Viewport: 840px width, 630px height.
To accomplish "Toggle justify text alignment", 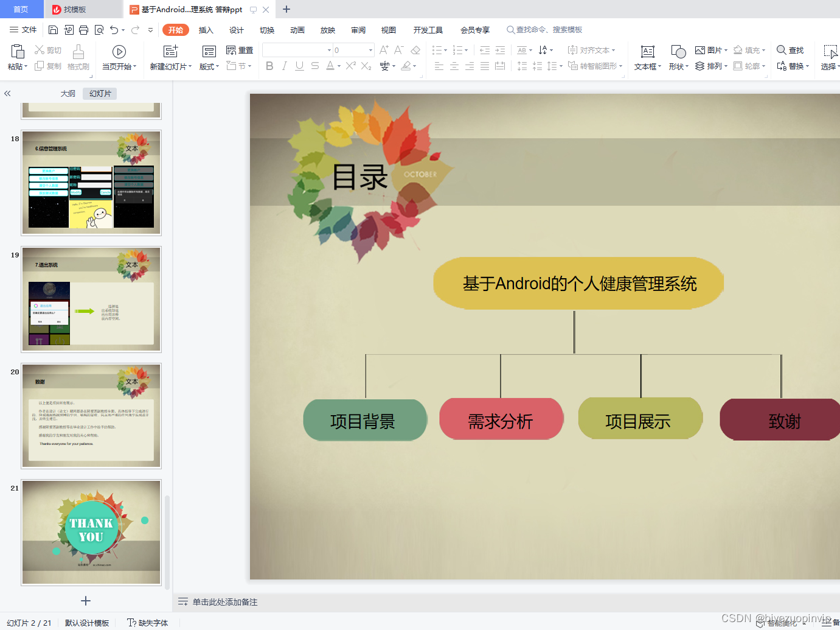I will (485, 66).
